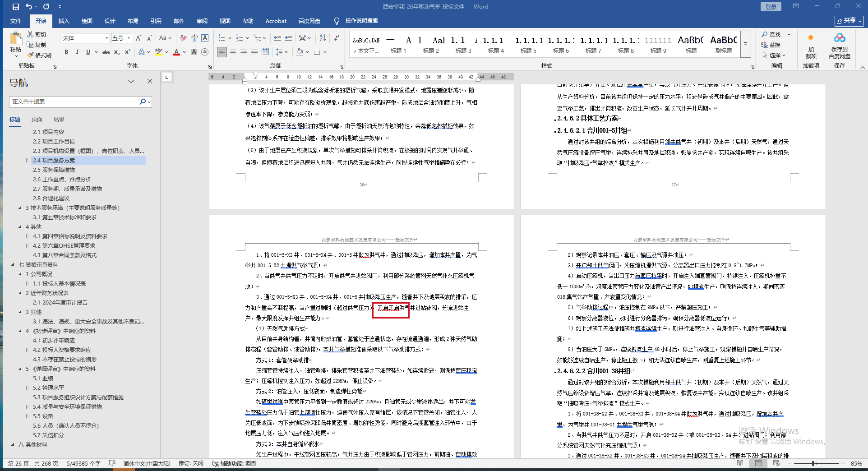Toggle superscript formatting
The height and width of the screenshot is (471, 868).
[128, 52]
